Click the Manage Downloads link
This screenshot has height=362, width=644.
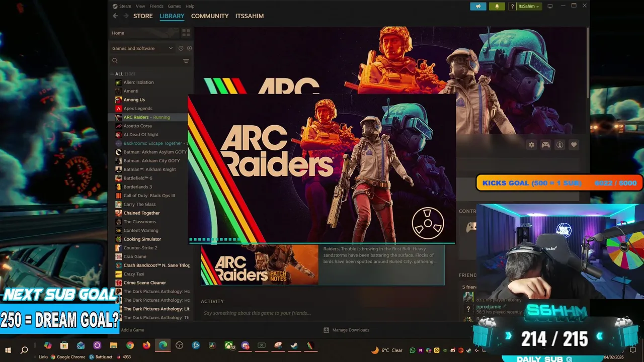351,330
